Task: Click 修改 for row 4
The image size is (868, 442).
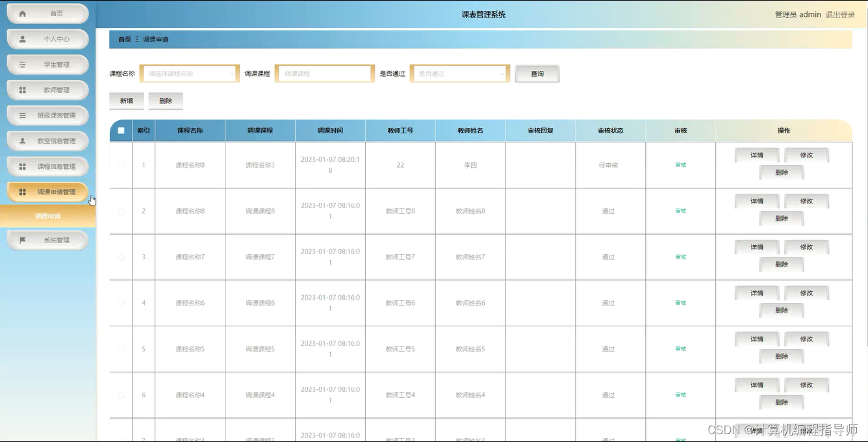Action: [x=807, y=293]
